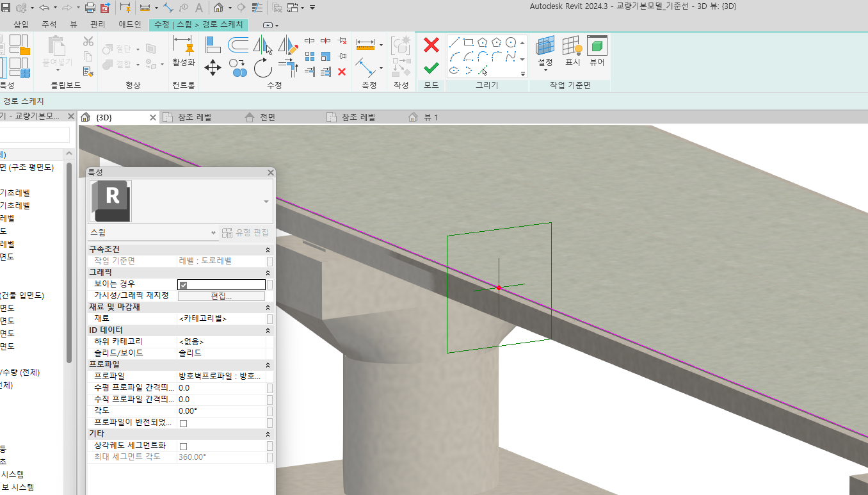Screen dimensions: 868x495
Task: Select the Rectangle draw tool
Action: tap(469, 42)
